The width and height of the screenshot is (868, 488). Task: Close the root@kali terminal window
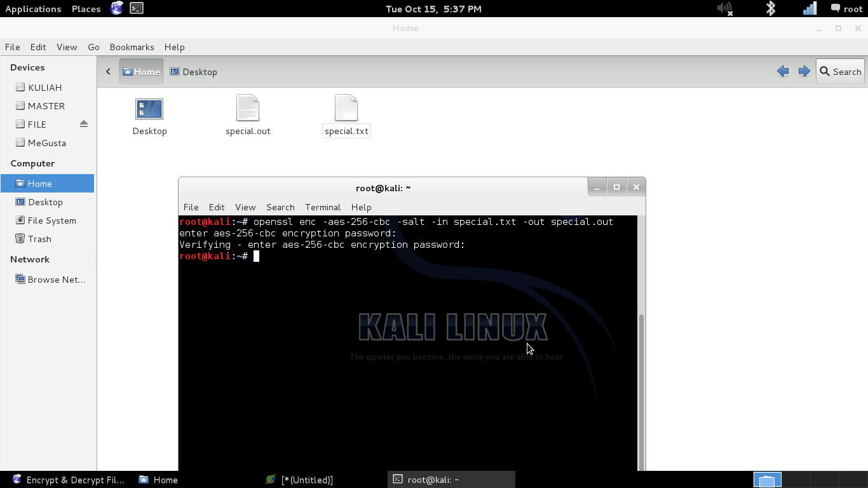coord(636,187)
